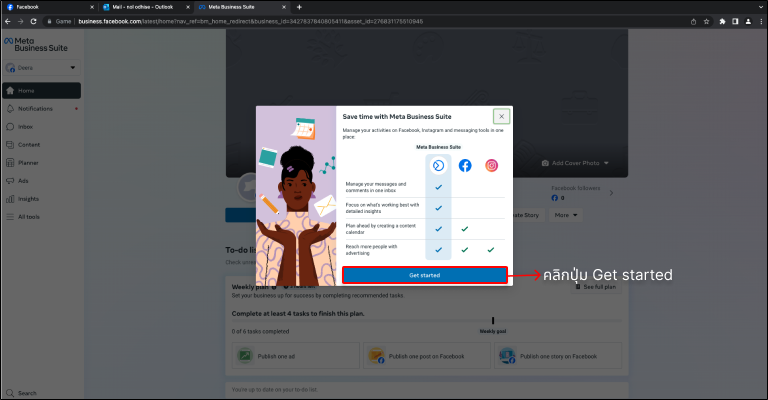Open Planner in the sidebar
This screenshot has width=768, height=400.
[x=42, y=163]
